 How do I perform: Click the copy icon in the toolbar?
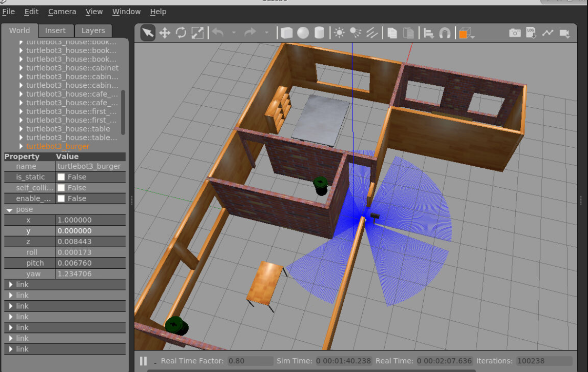click(392, 33)
